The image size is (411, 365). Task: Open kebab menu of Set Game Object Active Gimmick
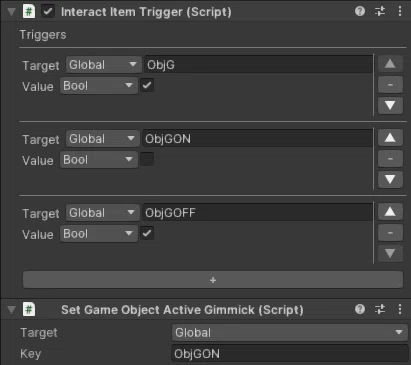point(400,309)
